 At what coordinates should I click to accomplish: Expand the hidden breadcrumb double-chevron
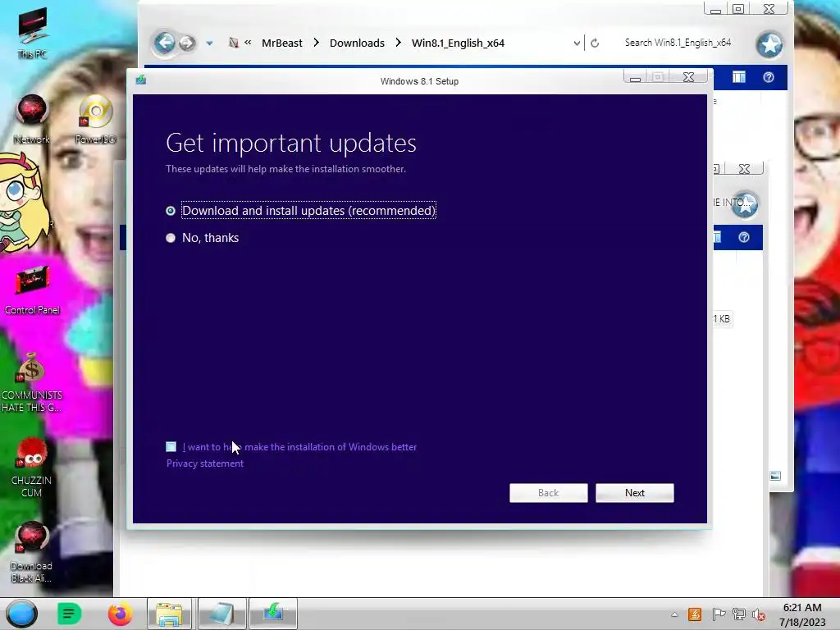click(248, 42)
